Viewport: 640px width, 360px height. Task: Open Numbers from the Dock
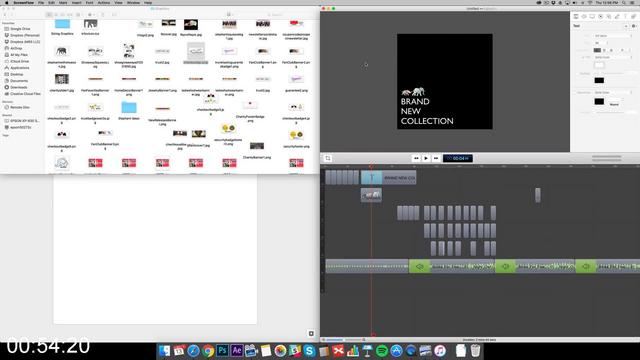353,351
